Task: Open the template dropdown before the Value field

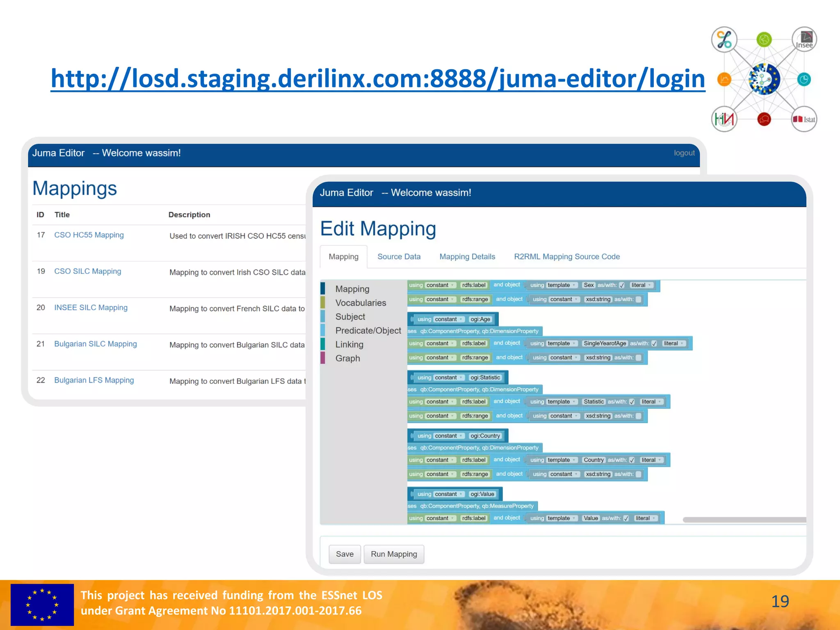Action: (562, 518)
